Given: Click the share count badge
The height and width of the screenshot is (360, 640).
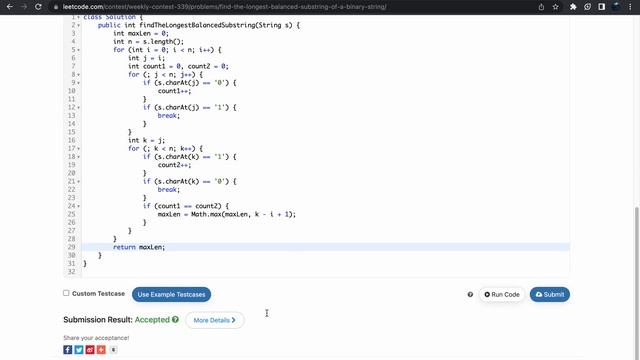Looking at the screenshot, I should point(113,350).
